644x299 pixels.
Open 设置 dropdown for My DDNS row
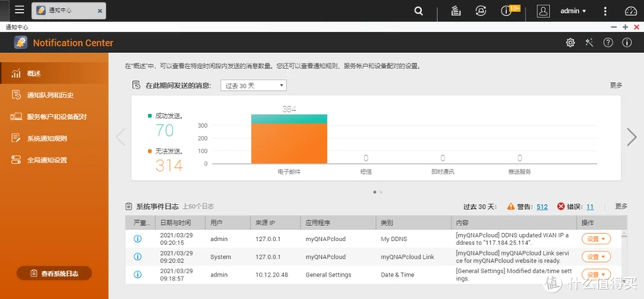click(596, 239)
